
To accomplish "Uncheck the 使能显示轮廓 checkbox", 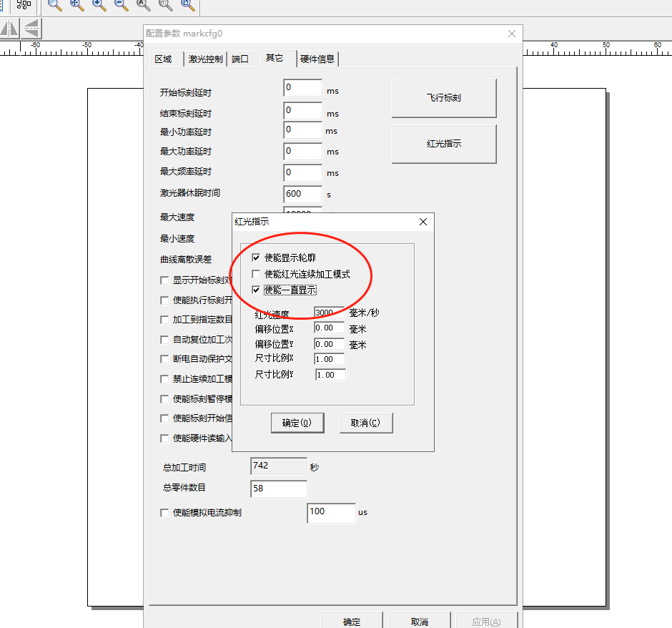I will coord(256,257).
